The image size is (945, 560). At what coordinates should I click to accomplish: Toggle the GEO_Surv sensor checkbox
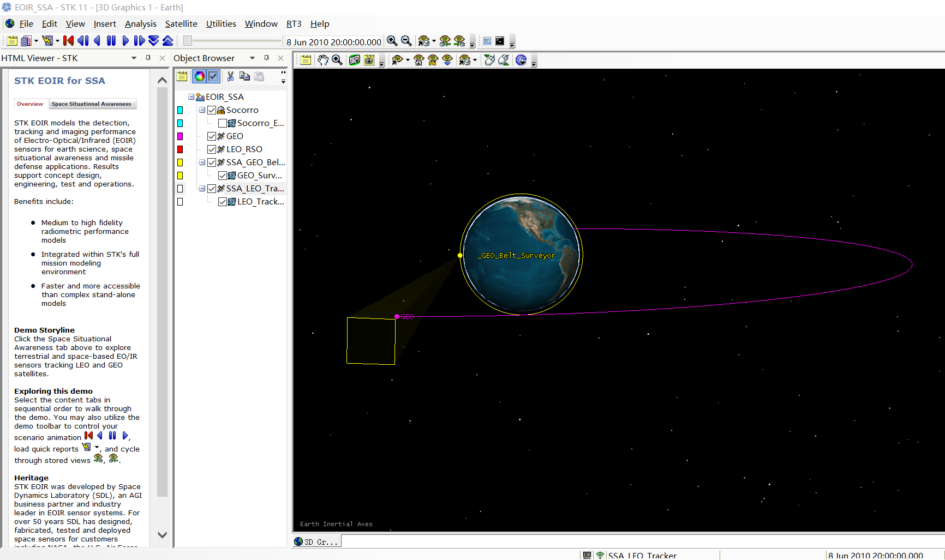click(223, 176)
